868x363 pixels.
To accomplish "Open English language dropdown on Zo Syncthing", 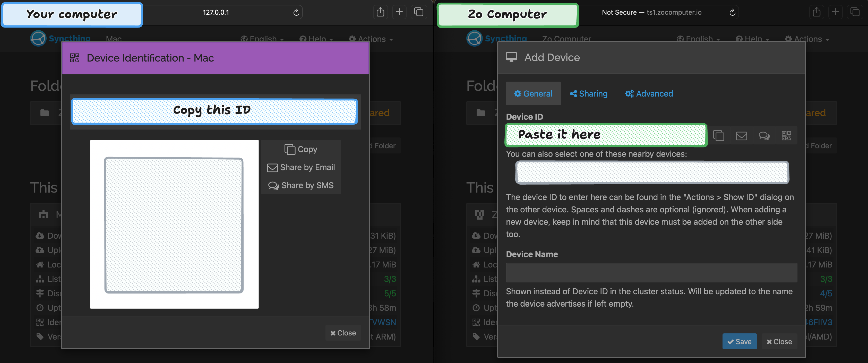I will point(698,39).
